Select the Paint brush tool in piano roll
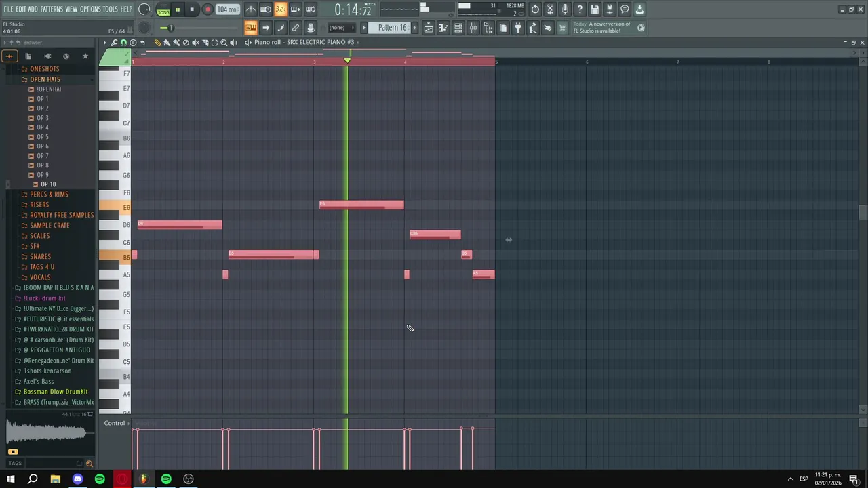This screenshot has width=868, height=488. point(167,43)
